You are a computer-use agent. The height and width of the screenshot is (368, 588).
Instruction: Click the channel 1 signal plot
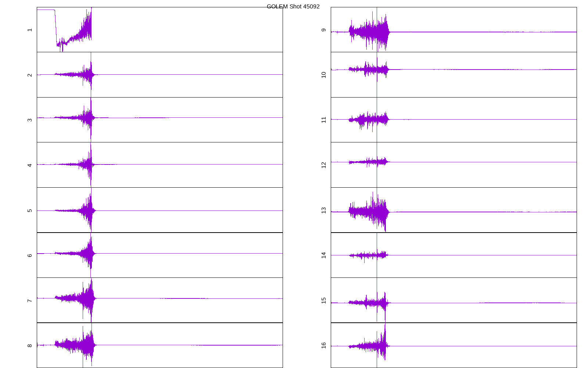pyautogui.click(x=159, y=29)
